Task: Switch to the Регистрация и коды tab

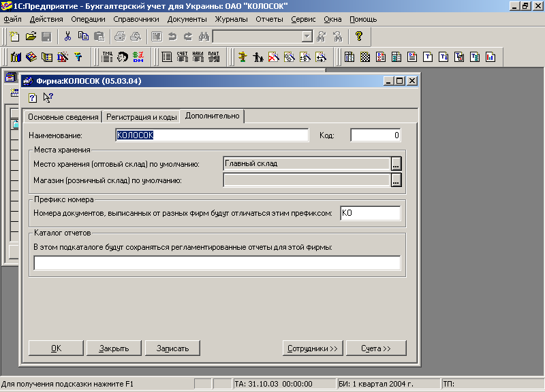Action: coord(142,117)
